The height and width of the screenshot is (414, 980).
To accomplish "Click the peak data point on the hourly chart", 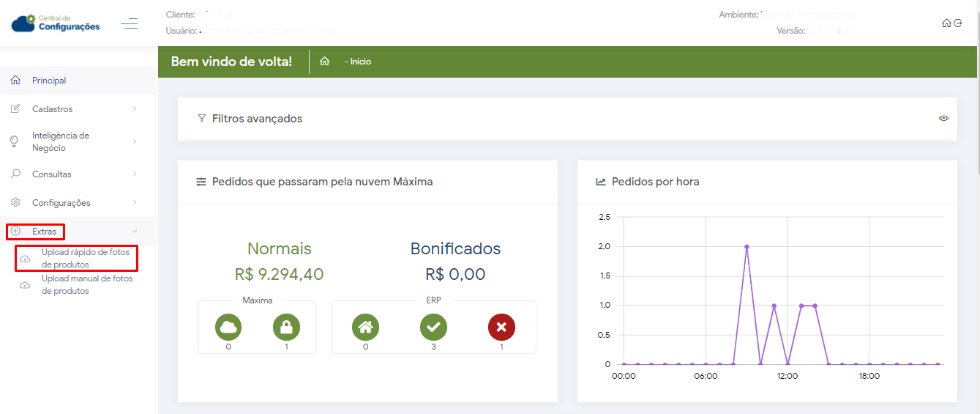I will (747, 247).
